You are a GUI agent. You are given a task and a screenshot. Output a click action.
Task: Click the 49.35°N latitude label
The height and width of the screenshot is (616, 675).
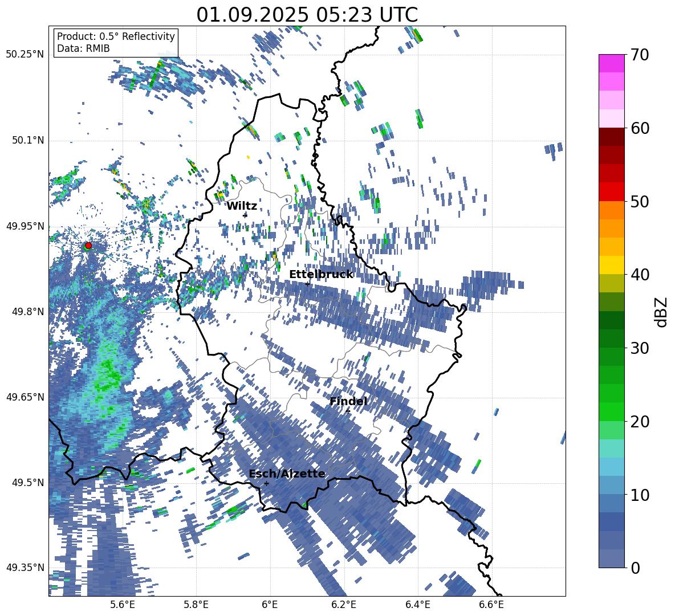click(x=25, y=568)
